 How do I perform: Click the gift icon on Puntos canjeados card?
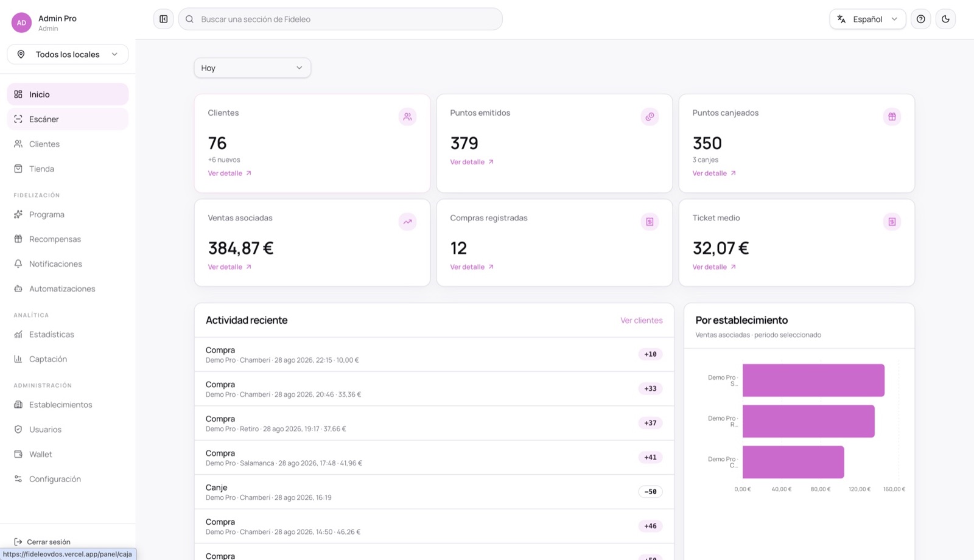click(892, 116)
